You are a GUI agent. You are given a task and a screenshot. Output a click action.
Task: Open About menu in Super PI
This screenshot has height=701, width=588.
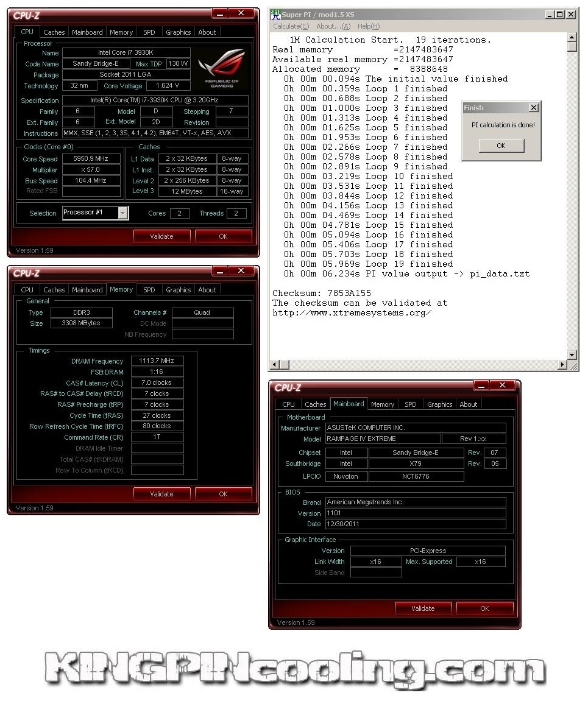pyautogui.click(x=333, y=26)
